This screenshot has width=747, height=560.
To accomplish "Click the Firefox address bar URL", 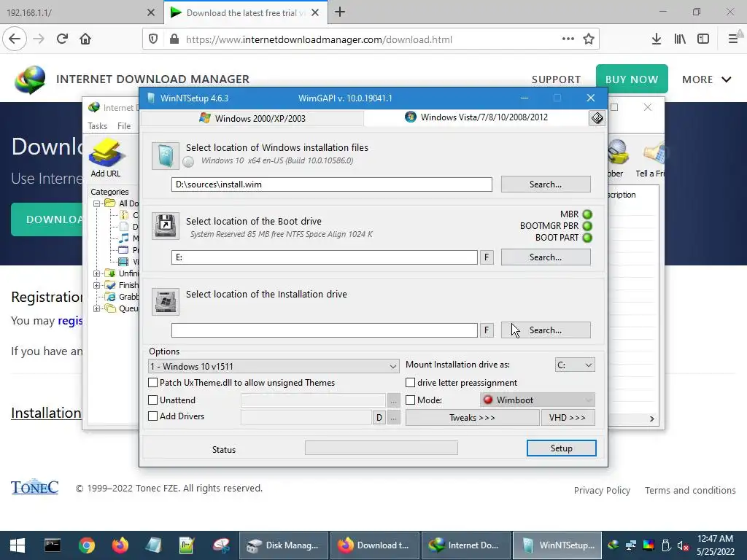I will coord(319,39).
